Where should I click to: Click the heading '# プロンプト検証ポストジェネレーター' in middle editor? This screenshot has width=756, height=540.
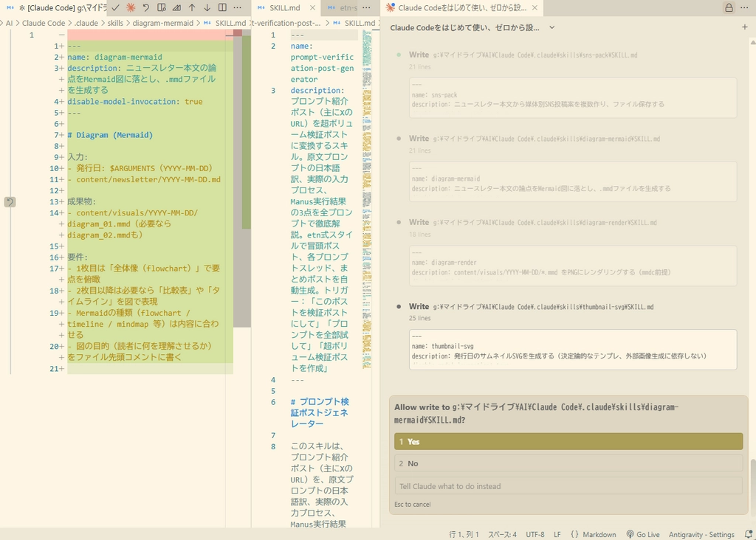(x=320, y=412)
